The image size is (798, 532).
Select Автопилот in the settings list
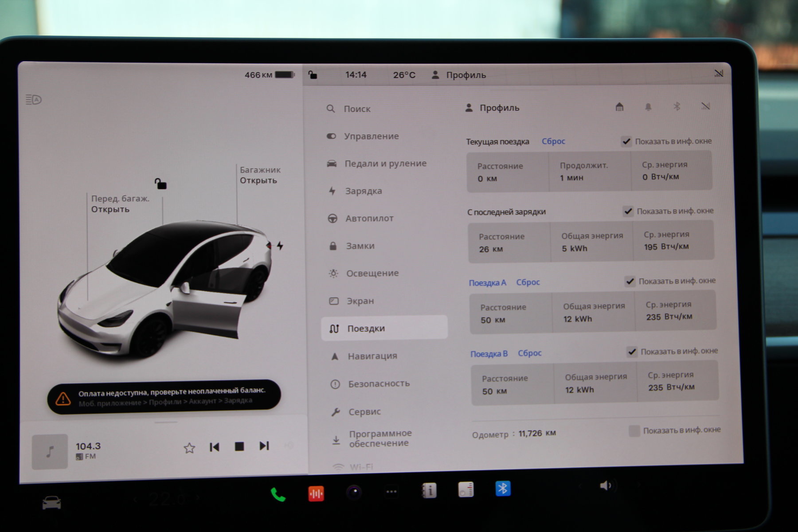tap(369, 218)
